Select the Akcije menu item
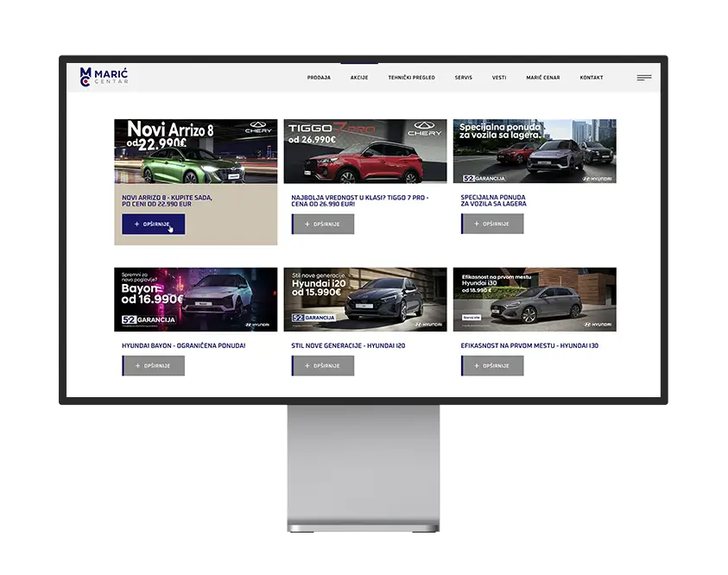 tap(359, 78)
